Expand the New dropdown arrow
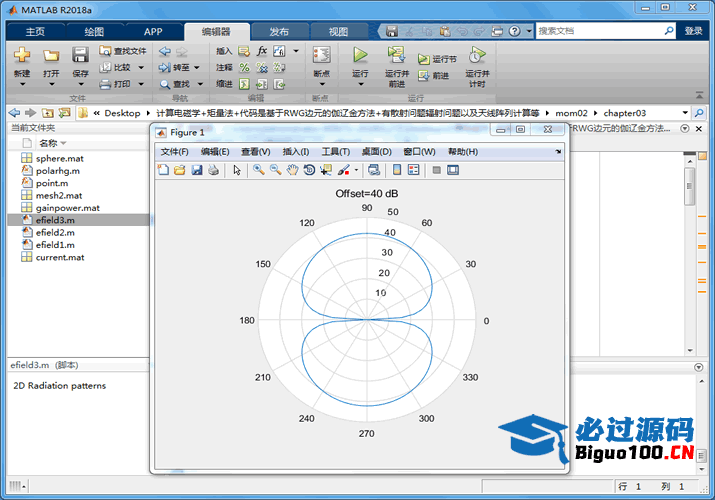This screenshot has height=500, width=715. coord(22,84)
